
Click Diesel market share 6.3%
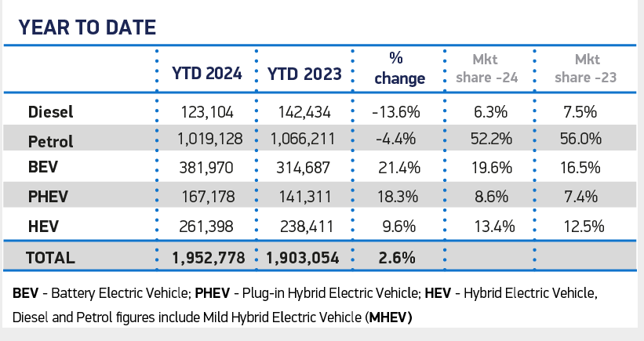click(490, 112)
